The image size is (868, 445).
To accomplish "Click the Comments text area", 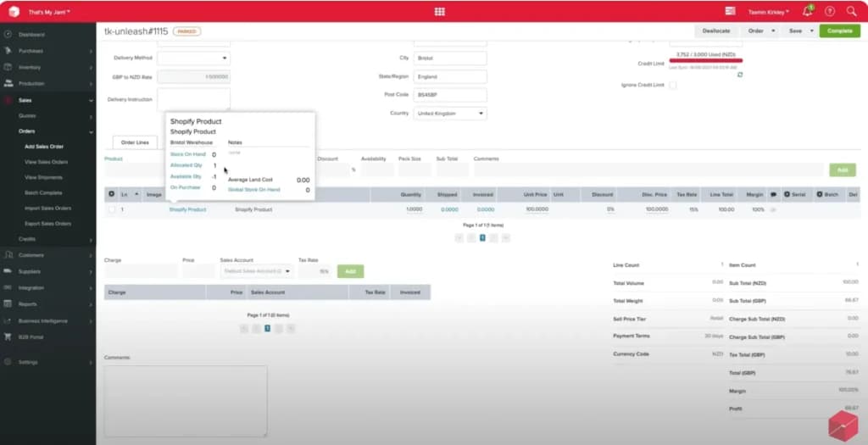I will 186,401.
